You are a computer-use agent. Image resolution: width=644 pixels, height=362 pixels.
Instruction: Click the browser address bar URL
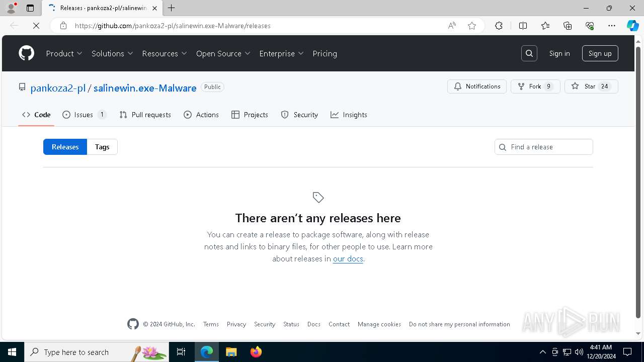click(173, 26)
